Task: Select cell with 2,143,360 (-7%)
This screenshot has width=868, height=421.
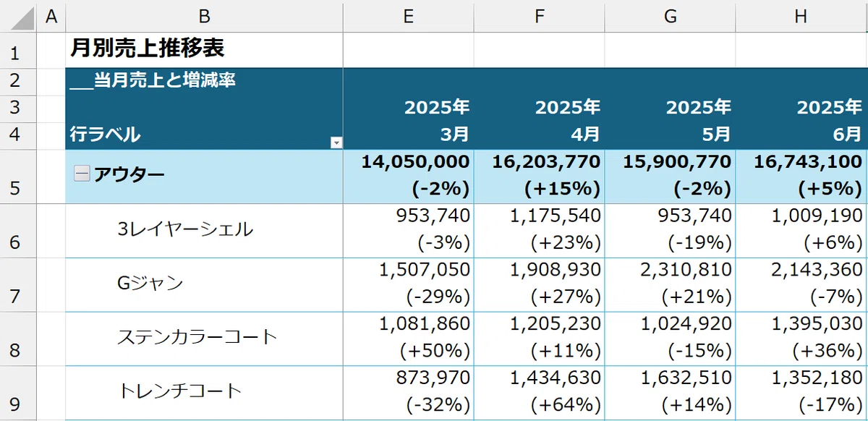Action: click(801, 285)
